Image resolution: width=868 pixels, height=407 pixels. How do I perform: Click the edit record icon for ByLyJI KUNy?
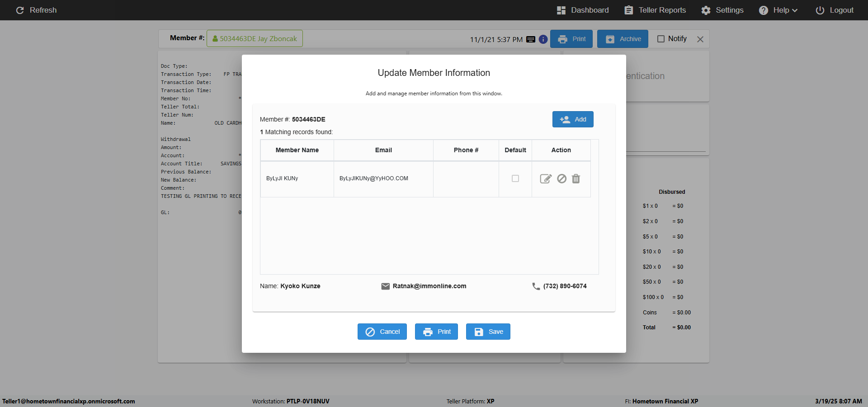click(546, 179)
